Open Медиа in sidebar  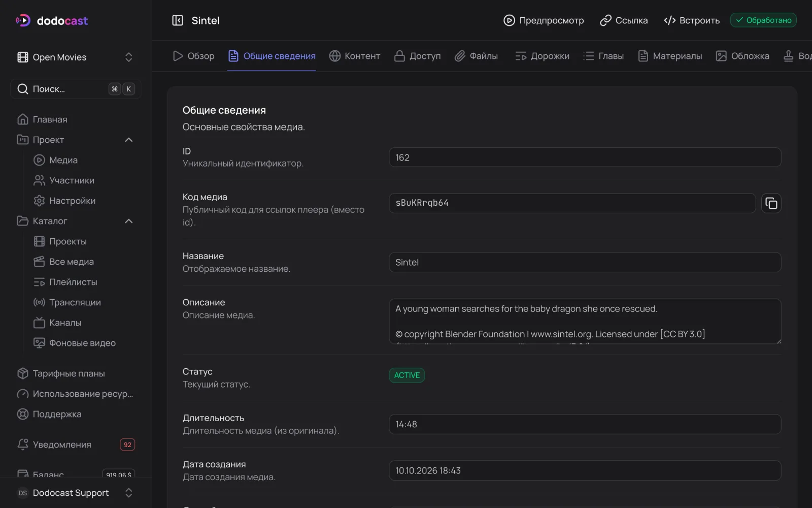pos(84,160)
